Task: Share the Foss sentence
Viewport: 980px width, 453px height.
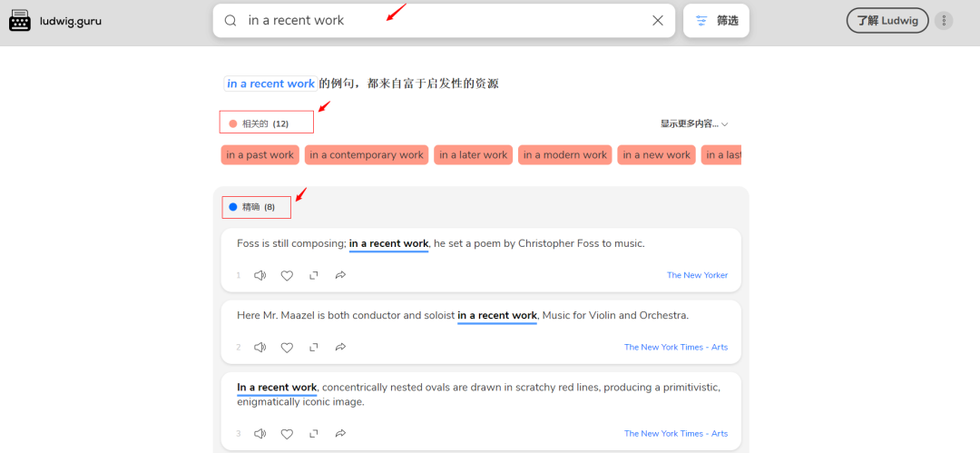Action: [x=340, y=275]
